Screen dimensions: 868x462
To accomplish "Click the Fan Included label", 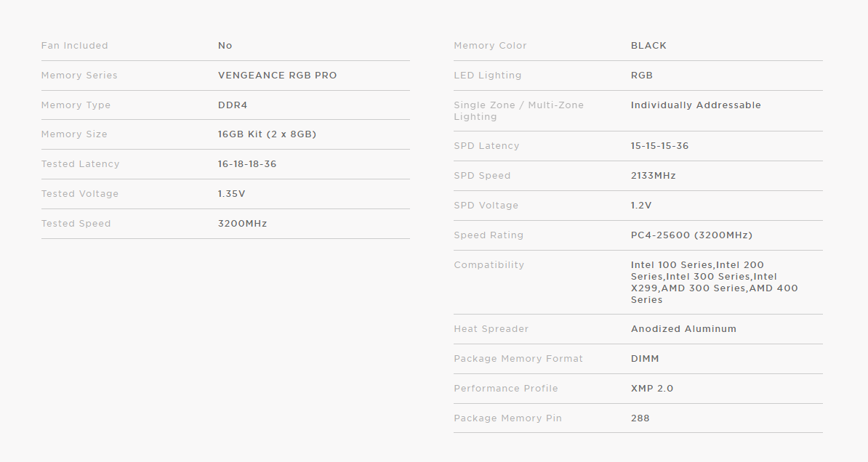I will click(75, 45).
